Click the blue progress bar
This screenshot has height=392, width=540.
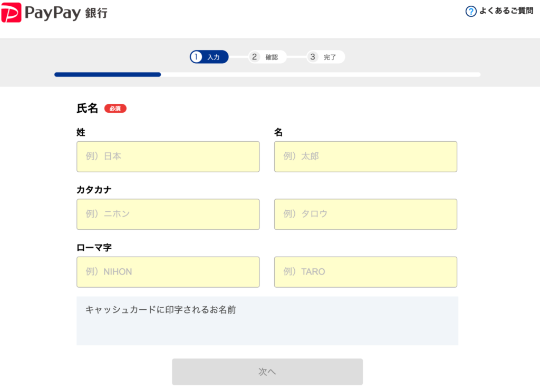pos(108,75)
